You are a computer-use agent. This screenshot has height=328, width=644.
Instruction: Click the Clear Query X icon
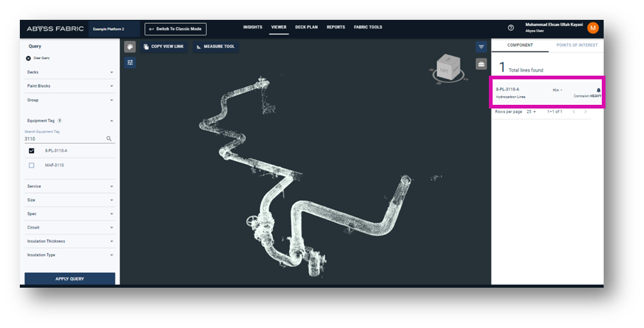(29, 58)
